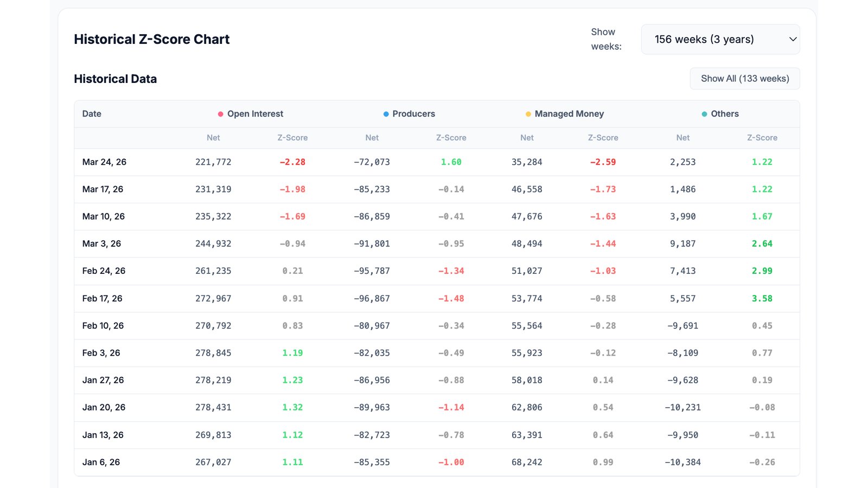Click Managed Money net value 35,284
This screenshot has height=488, width=868.
point(527,162)
